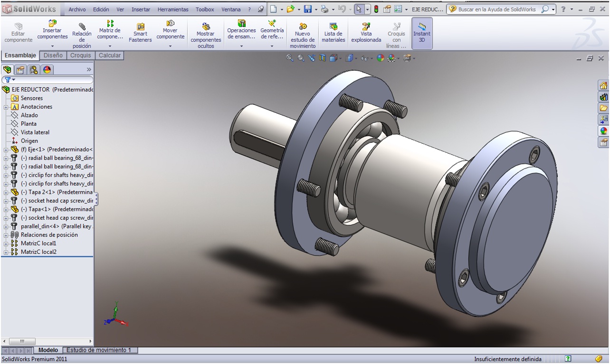Select the Origen tree item

29,141
